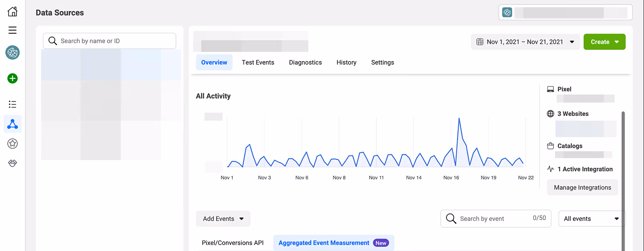Click the Active Integration pulse icon
The height and width of the screenshot is (251, 644).
[x=551, y=169]
